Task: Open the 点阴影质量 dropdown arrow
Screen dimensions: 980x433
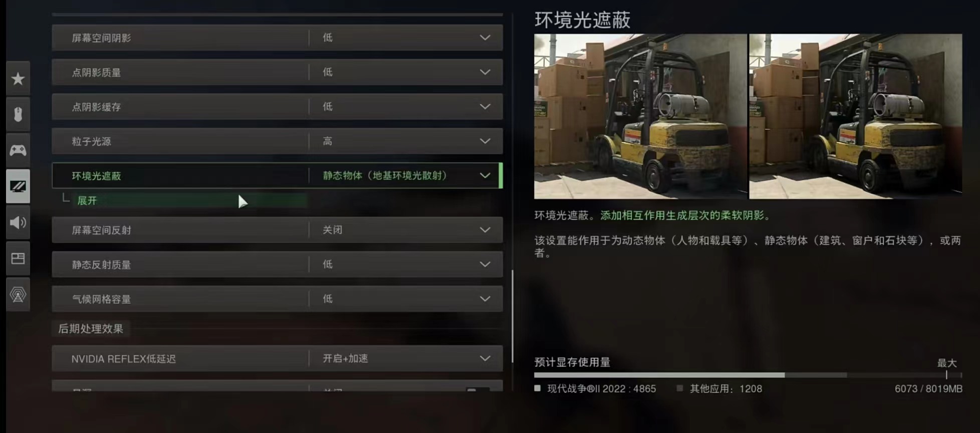Action: [485, 72]
